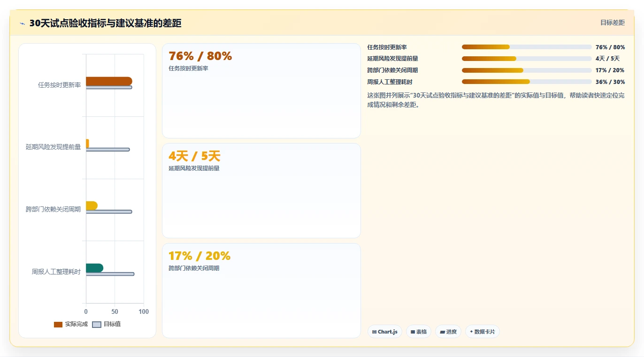Image resolution: width=644 pixels, height=357 pixels.
Task: Click the 4天 / 5天 progress row value
Action: coord(607,59)
